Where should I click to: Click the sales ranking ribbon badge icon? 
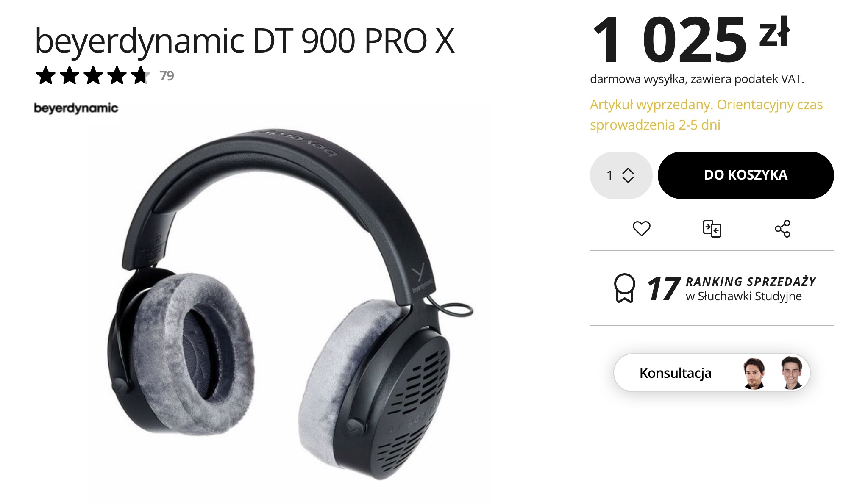pyautogui.click(x=625, y=288)
